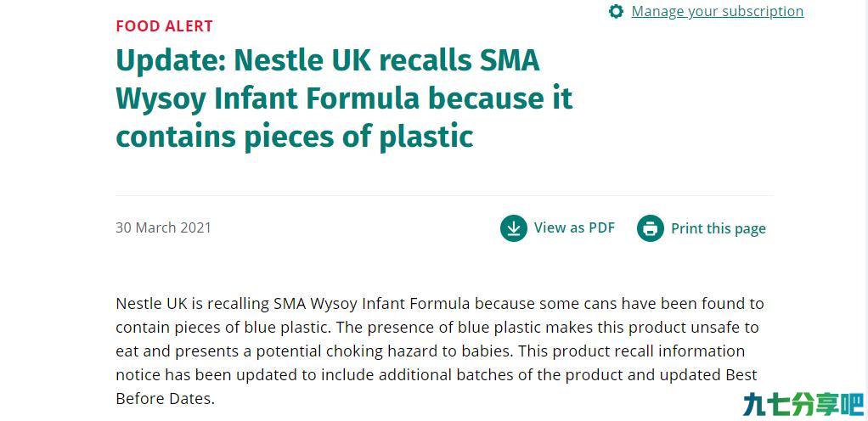Open the Manage your subscription link
The width and height of the screenshot is (868, 421).
[718, 11]
